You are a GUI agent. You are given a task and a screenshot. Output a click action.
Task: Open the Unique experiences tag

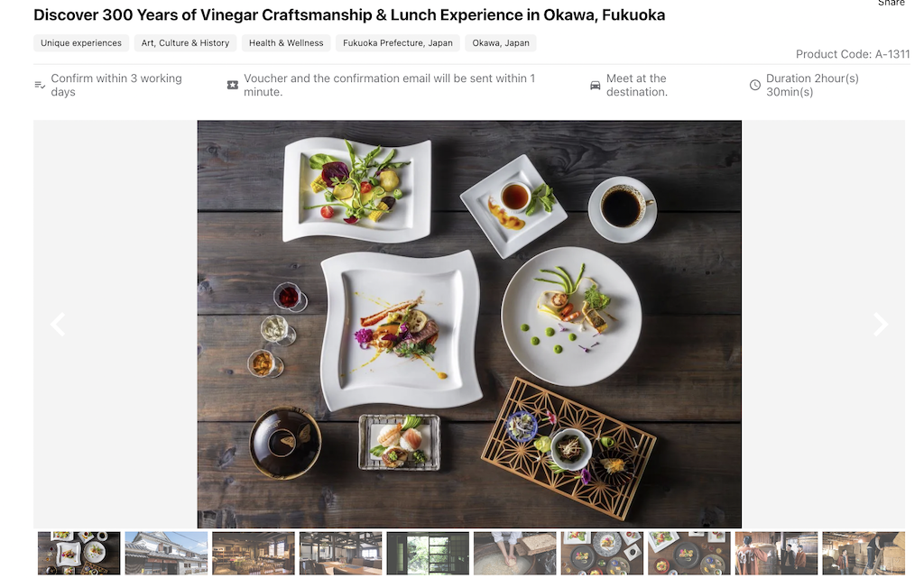[81, 43]
